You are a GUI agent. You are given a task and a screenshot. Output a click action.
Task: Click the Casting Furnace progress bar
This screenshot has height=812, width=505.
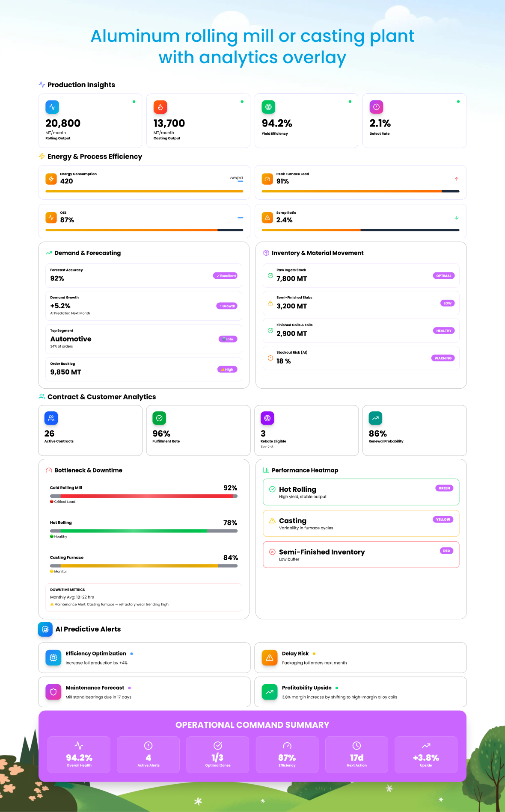[x=144, y=566]
